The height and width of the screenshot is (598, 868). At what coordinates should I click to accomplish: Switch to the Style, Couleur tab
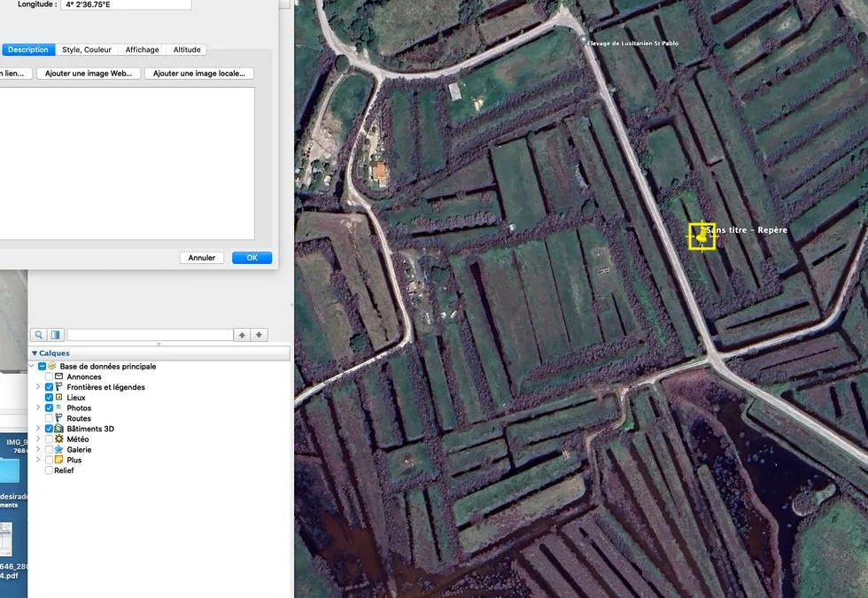tap(87, 50)
